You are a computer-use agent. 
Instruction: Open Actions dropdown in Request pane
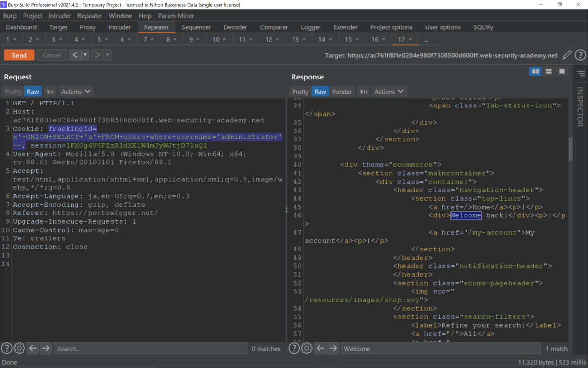pyautogui.click(x=76, y=92)
